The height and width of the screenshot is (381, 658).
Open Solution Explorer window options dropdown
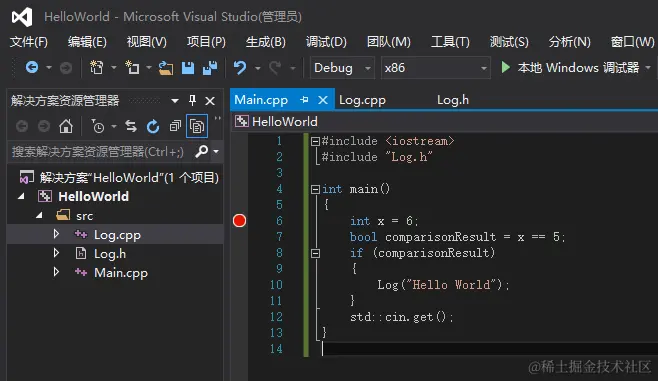click(x=175, y=101)
